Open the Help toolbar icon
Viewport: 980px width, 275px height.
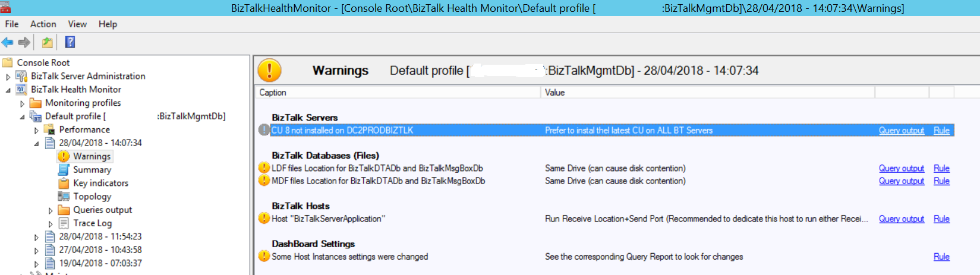click(70, 42)
